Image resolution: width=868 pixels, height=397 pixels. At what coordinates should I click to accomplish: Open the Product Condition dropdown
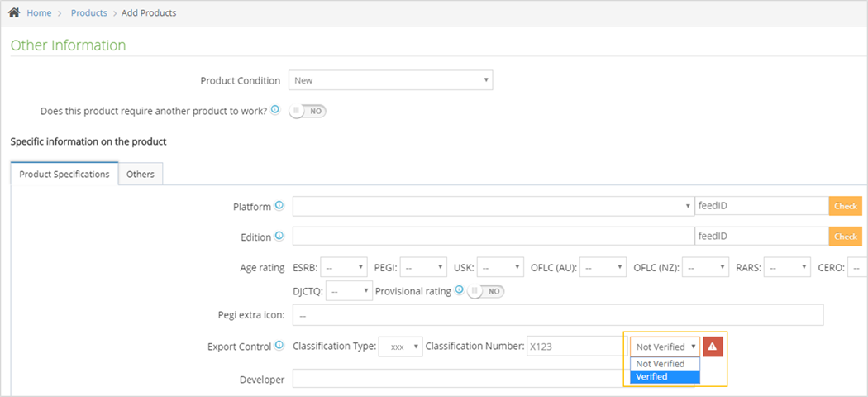[x=390, y=80]
